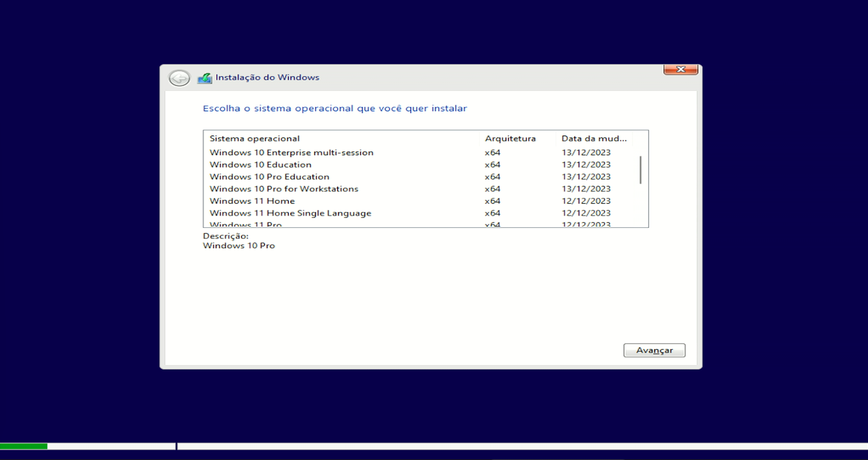Viewport: 868px width, 460px height.
Task: Click the Descrição text showing Windows 10 Pro
Action: coord(238,245)
